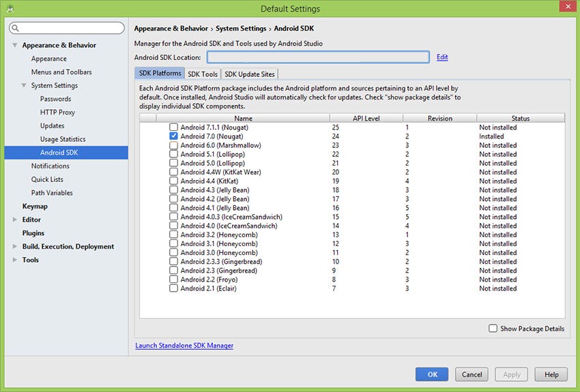Check Android 3.0 (Honeycomb) checkbox
This screenshot has width=580, height=392.
(x=173, y=253)
